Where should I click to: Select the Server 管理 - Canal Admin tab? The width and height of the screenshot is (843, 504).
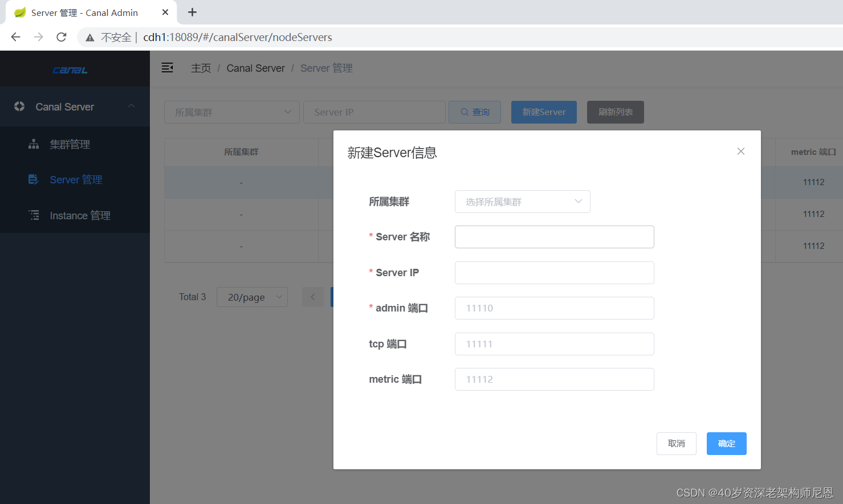(91, 13)
